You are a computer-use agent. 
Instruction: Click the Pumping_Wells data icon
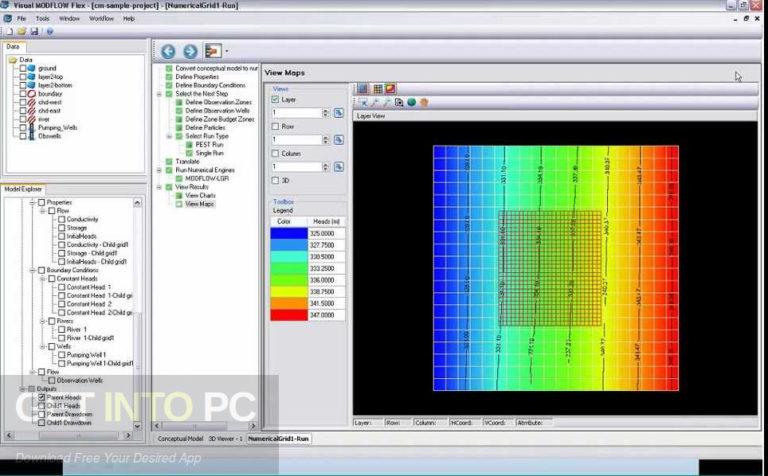pyautogui.click(x=32, y=127)
